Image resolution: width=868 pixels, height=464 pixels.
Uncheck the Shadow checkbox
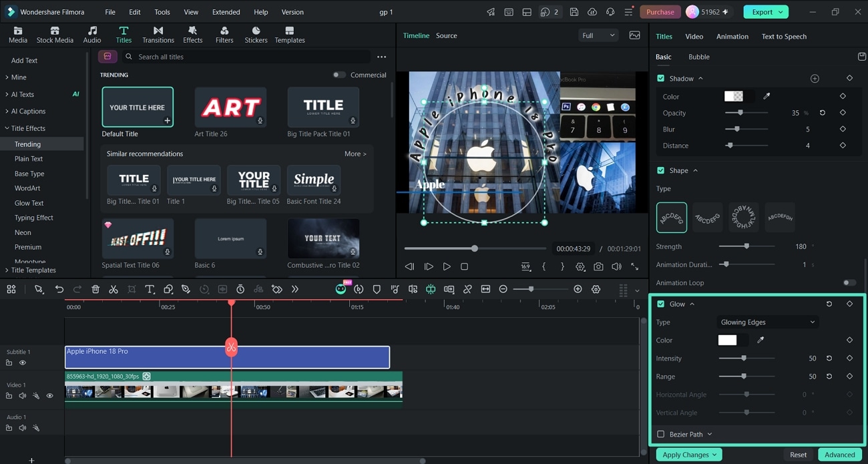coord(661,78)
